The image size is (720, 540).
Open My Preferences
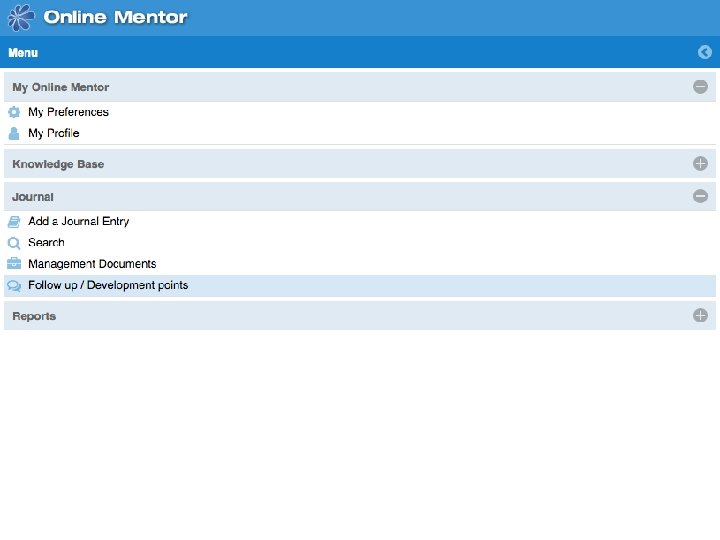[x=68, y=112]
